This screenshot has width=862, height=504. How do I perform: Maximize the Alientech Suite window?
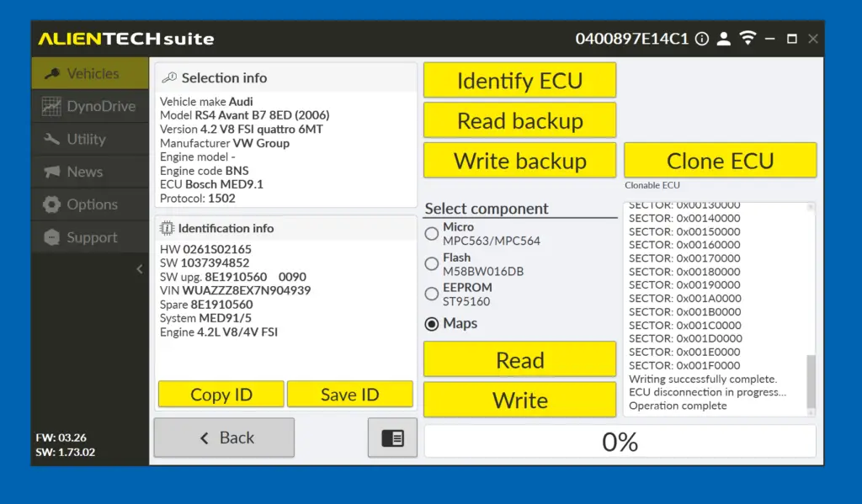coord(791,39)
